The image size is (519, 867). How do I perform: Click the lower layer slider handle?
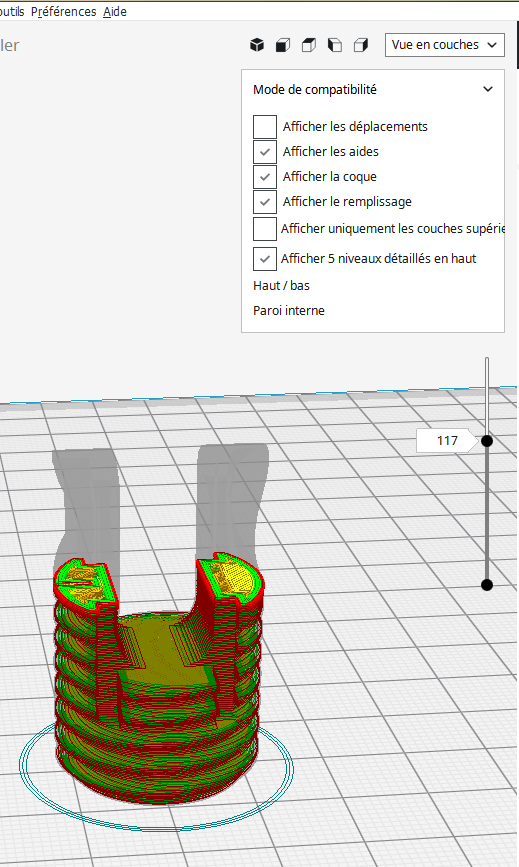487,585
